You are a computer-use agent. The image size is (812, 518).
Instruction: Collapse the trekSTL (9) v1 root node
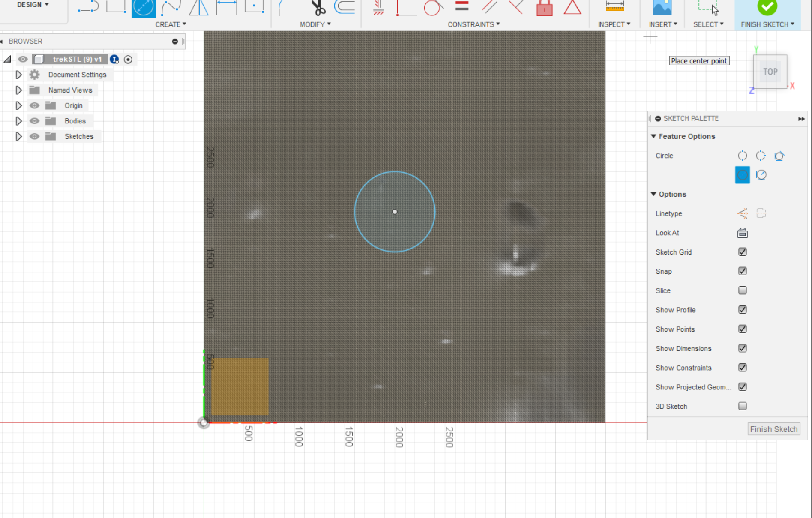pos(7,59)
